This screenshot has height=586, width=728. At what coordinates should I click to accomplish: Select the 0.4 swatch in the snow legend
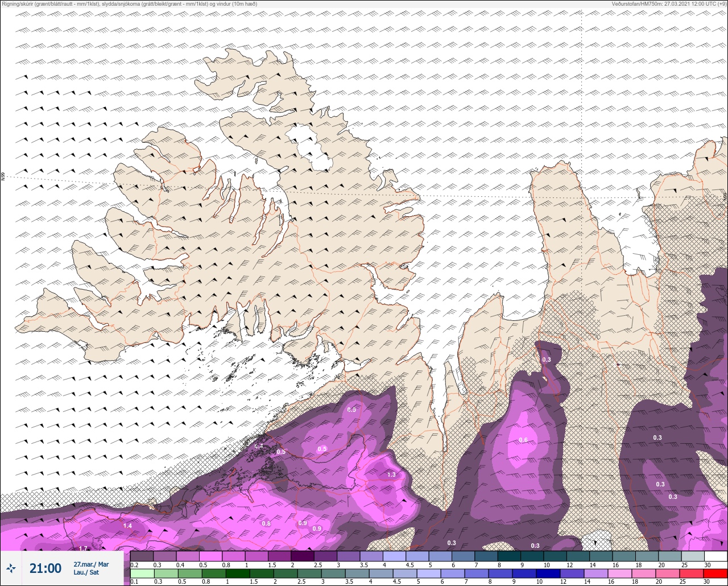188,556
